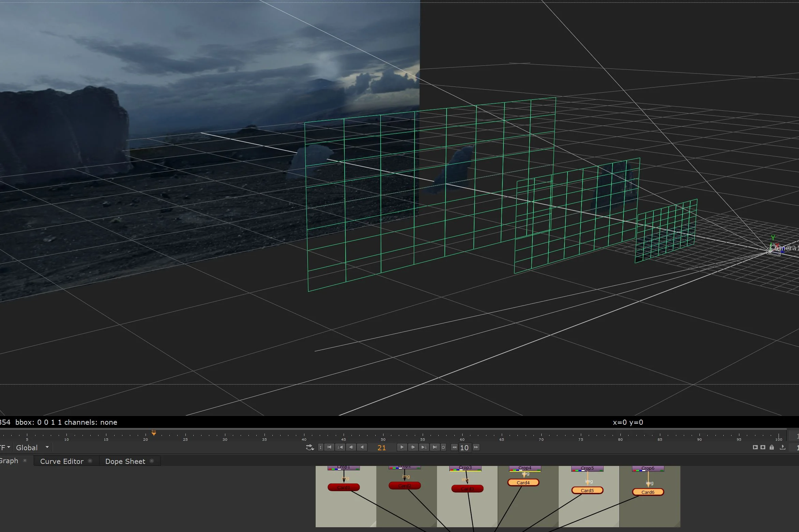Open the Global frame range dropdown
Screen dimensions: 799x532
pos(32,448)
